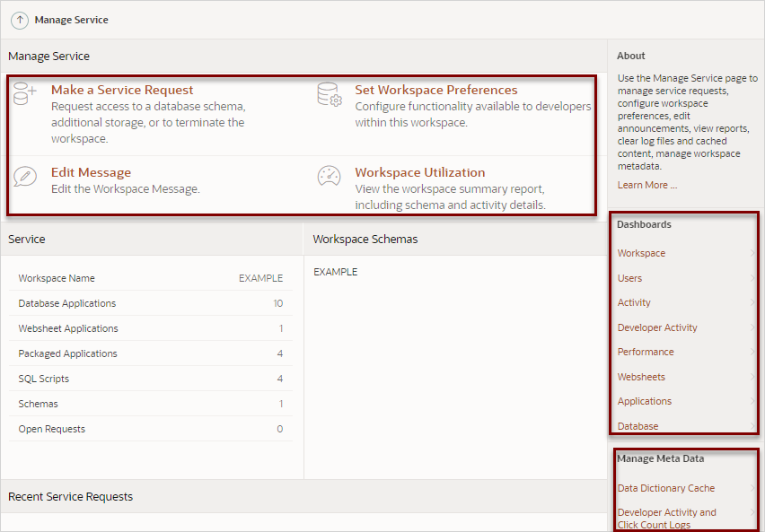Click the chevron next to Workspace dashboard
765x532 pixels.
[752, 253]
